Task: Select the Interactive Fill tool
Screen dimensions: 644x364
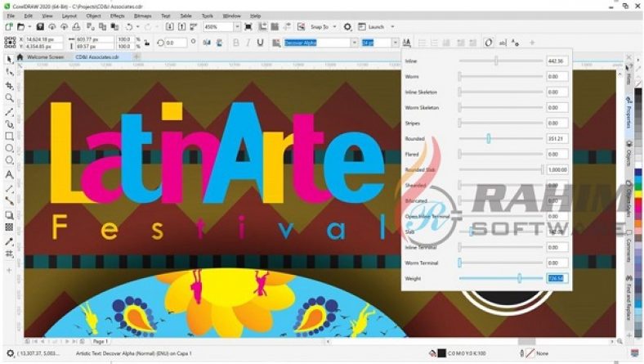Action: (9, 254)
